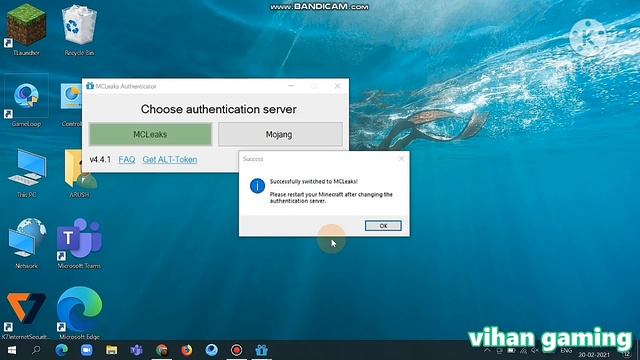Select the MCLeaks authentication server button
Viewport: 640px width, 360px height.
click(x=150, y=134)
